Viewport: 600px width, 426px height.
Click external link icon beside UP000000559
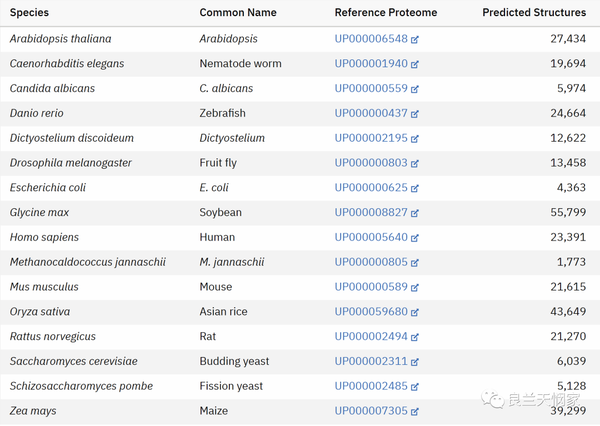click(415, 89)
